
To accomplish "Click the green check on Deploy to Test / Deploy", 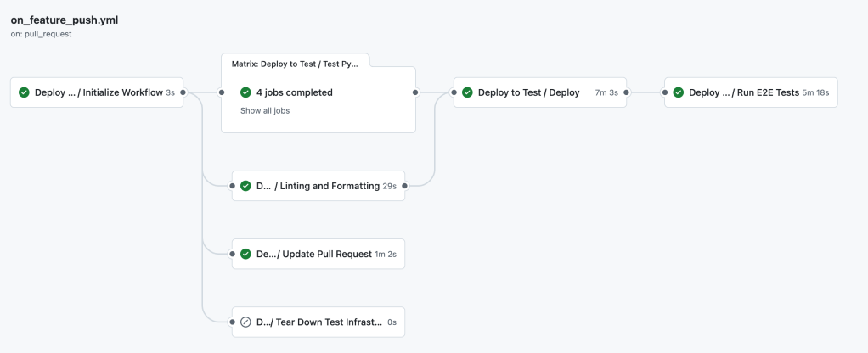I will [467, 92].
